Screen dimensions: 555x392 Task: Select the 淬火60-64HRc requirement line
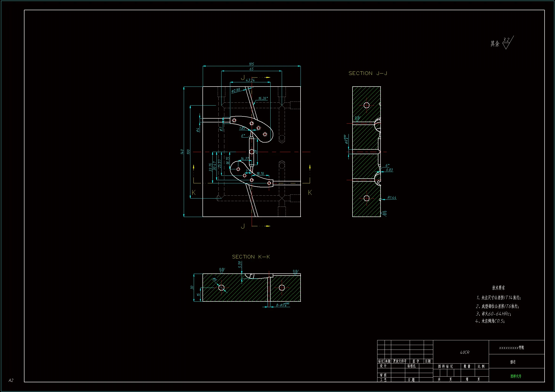[493, 314]
